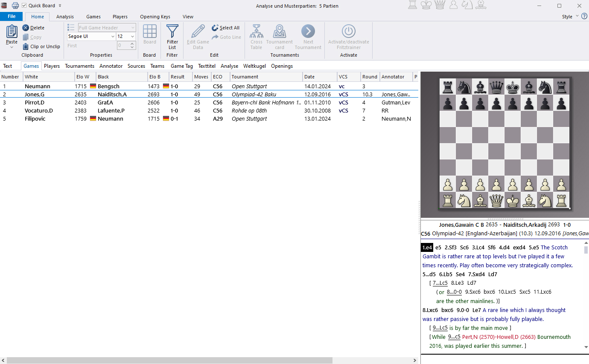
Task: Open the Full Game Header dropdown
Action: point(133,27)
